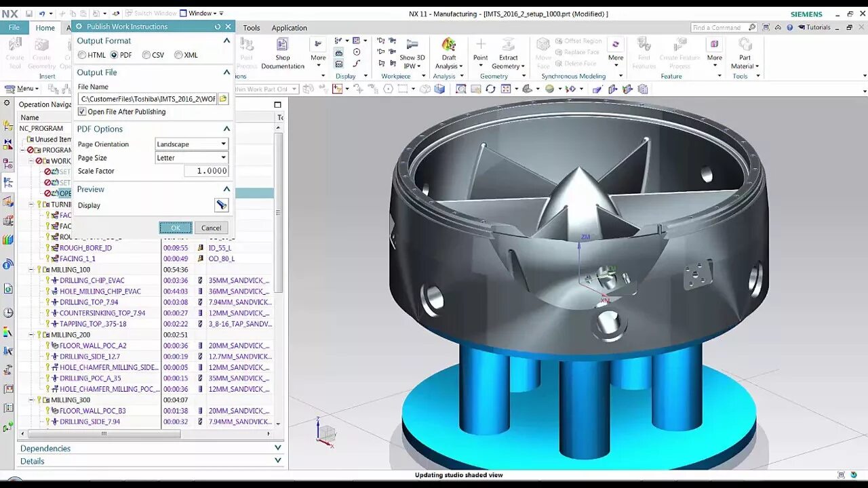Viewport: 868px width, 488px height.
Task: Open the Tools menu tab
Action: [x=252, y=28]
